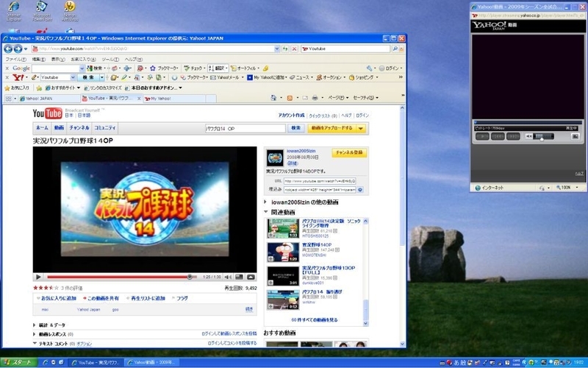Play the YouTube video
Viewport: 588px width, 368px height.
(38, 277)
